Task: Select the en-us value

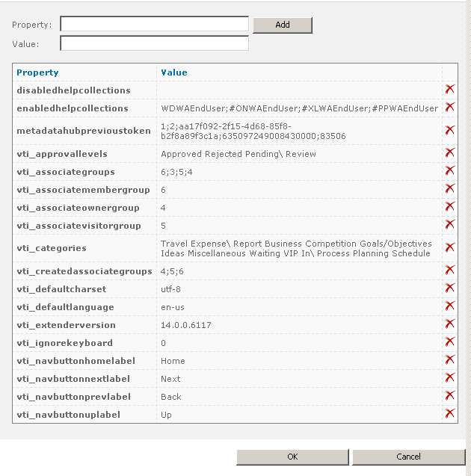Action: [x=173, y=307]
